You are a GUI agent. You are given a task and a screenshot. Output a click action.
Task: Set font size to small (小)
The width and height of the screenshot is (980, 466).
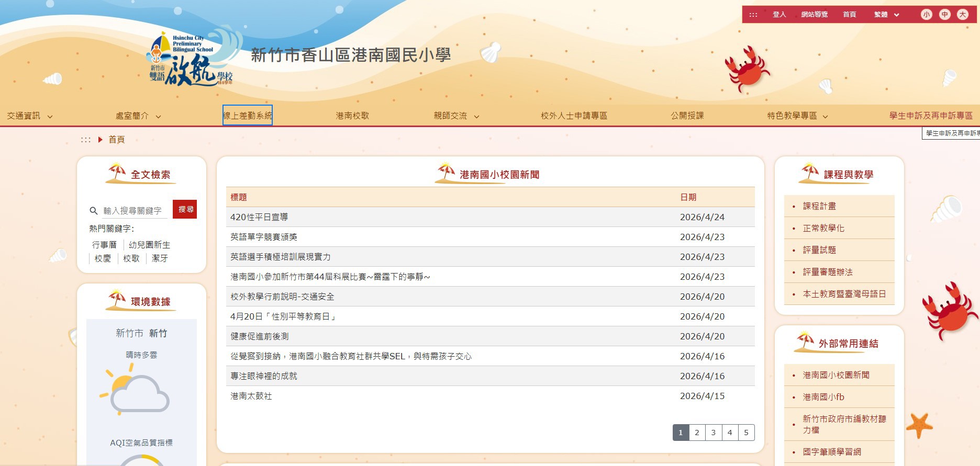pyautogui.click(x=926, y=15)
